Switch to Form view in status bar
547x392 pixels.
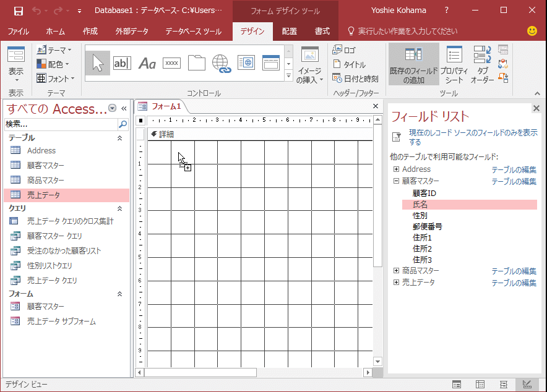click(x=457, y=385)
